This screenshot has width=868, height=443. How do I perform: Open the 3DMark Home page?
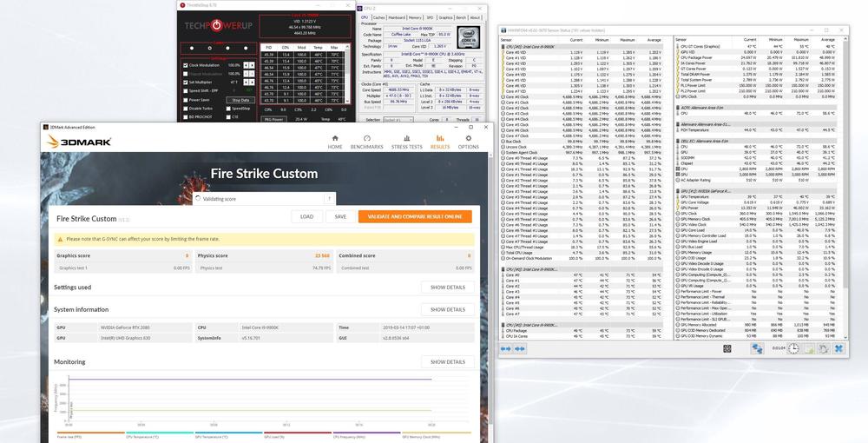pyautogui.click(x=335, y=142)
